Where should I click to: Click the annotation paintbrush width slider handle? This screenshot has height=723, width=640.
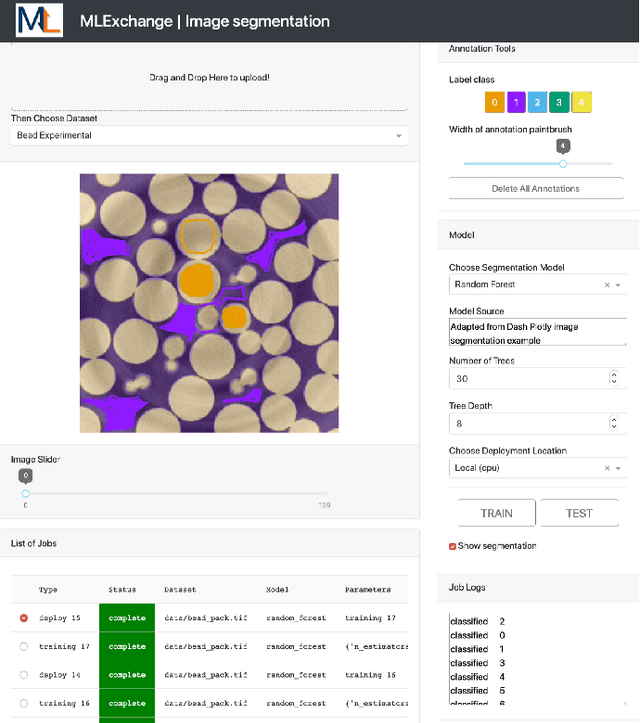[x=563, y=163]
